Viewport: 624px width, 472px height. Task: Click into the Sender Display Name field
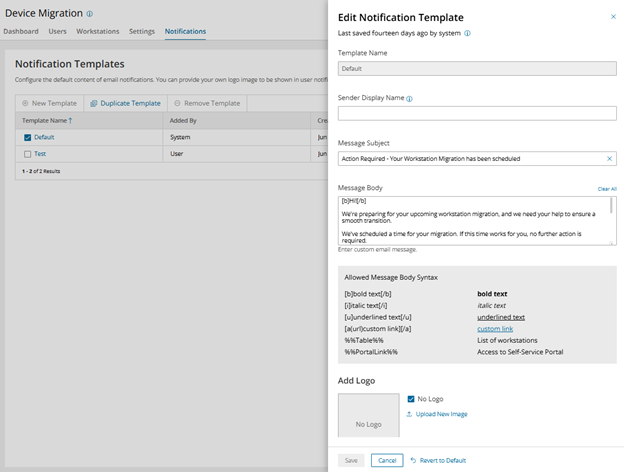point(477,113)
